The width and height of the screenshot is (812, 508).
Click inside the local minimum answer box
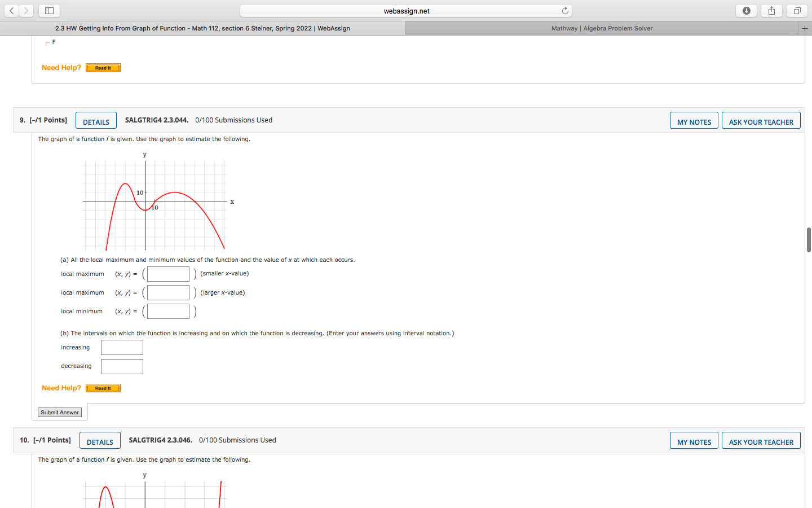coord(167,311)
